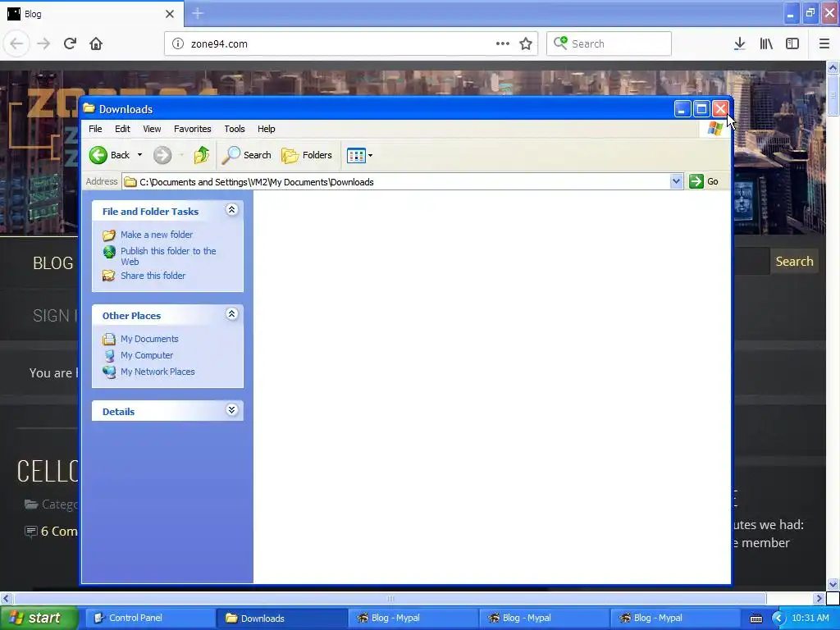
Task: Close the Blog browser tab
Action: pos(170,14)
